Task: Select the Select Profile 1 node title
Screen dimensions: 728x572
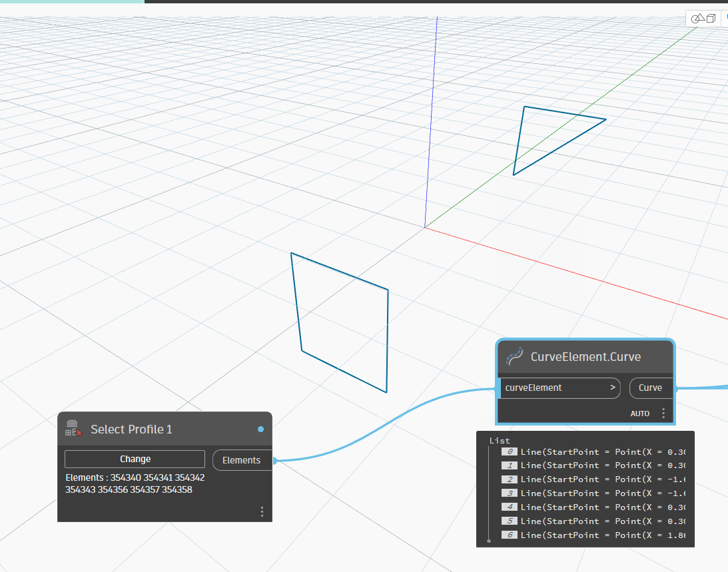Action: pyautogui.click(x=131, y=429)
